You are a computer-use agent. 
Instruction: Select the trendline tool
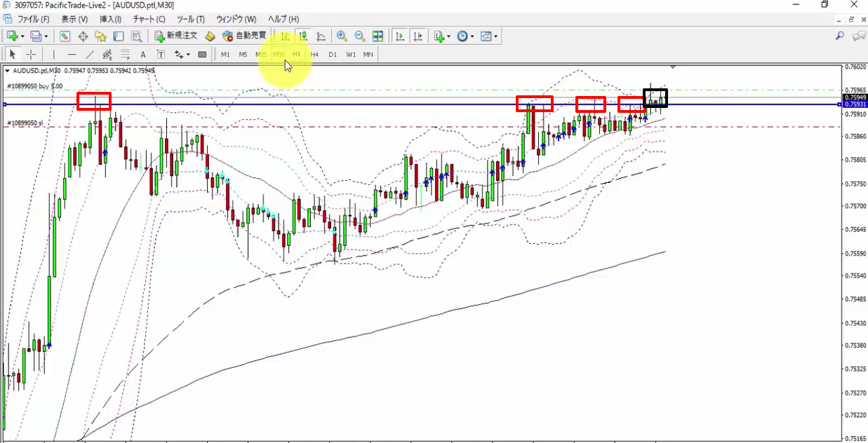point(90,54)
